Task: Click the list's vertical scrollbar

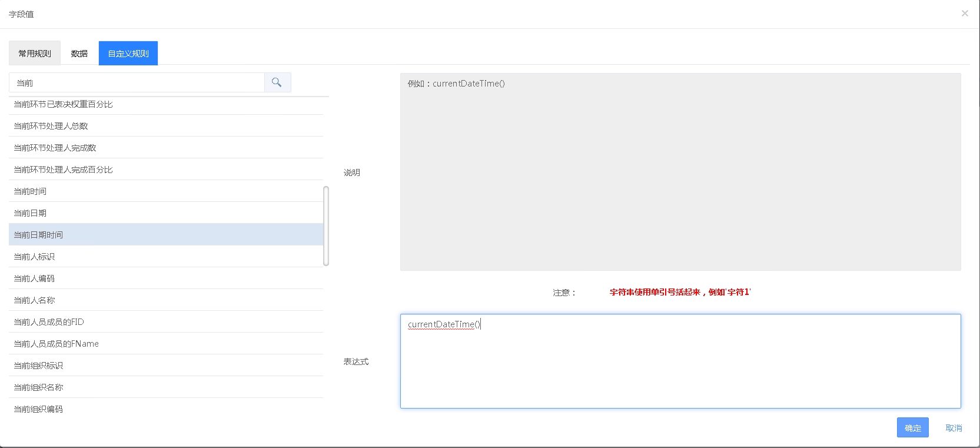Action: tap(326, 226)
